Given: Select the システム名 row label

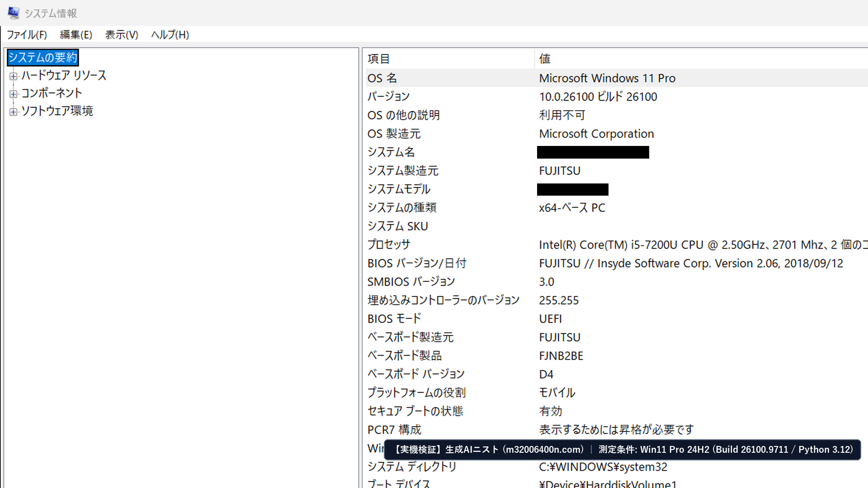Looking at the screenshot, I should click(x=391, y=152).
